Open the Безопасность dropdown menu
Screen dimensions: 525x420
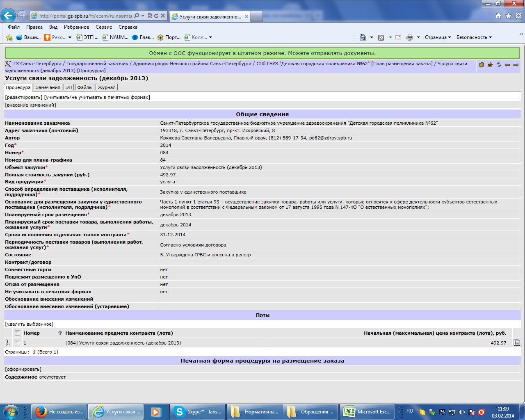click(474, 37)
